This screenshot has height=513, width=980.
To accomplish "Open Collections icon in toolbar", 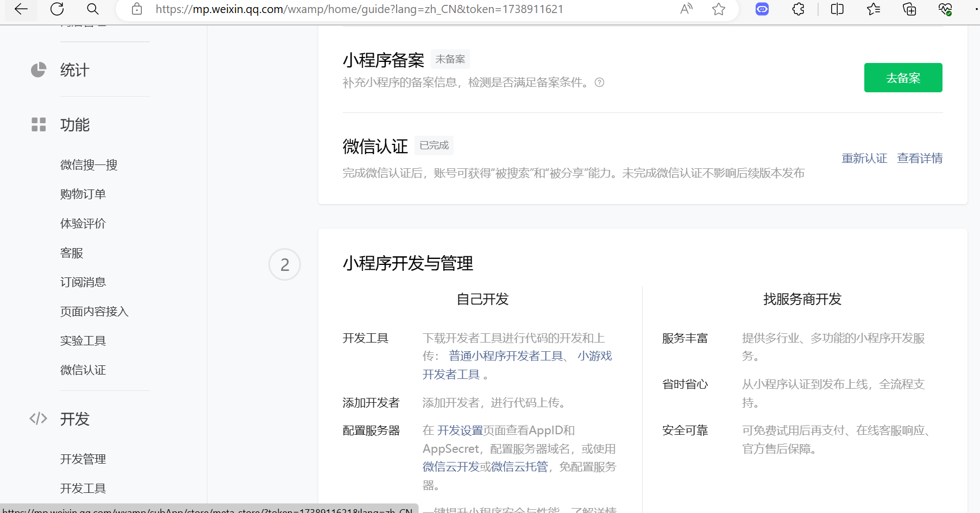I will (909, 9).
